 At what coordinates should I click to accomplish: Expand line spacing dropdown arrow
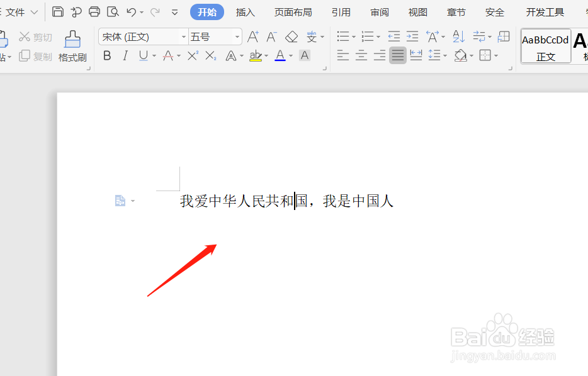point(445,56)
